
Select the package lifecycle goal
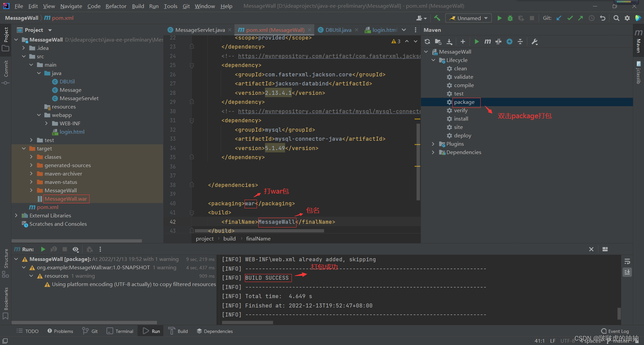click(464, 102)
